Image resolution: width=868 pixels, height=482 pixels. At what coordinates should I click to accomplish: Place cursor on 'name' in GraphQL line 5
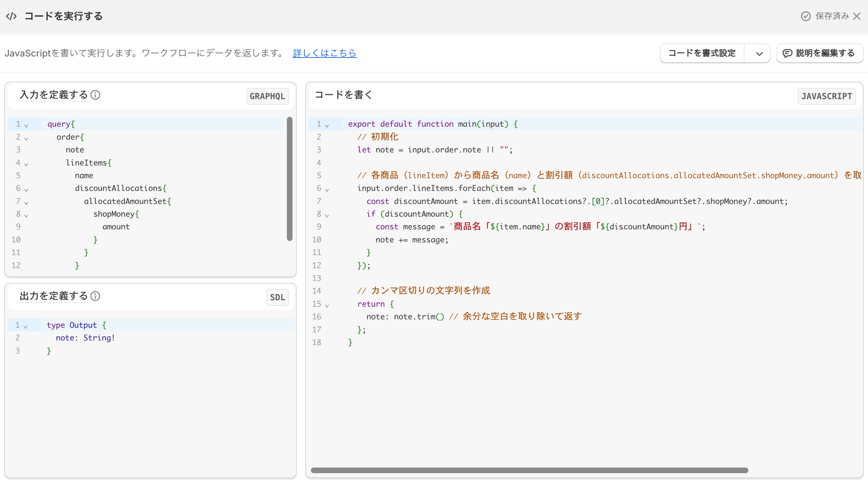point(84,176)
